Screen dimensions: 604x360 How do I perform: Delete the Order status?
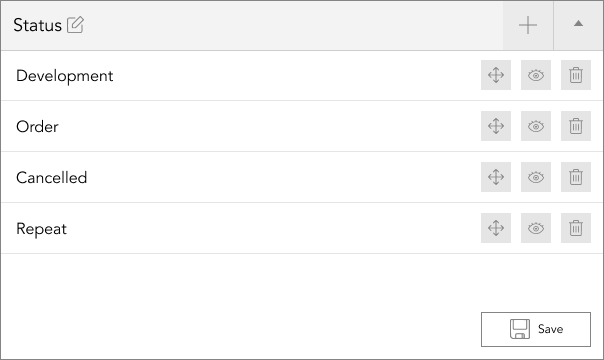click(x=576, y=126)
